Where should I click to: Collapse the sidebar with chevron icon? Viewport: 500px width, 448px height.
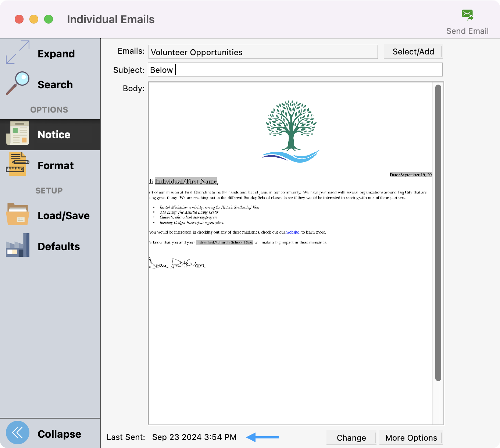[18, 433]
